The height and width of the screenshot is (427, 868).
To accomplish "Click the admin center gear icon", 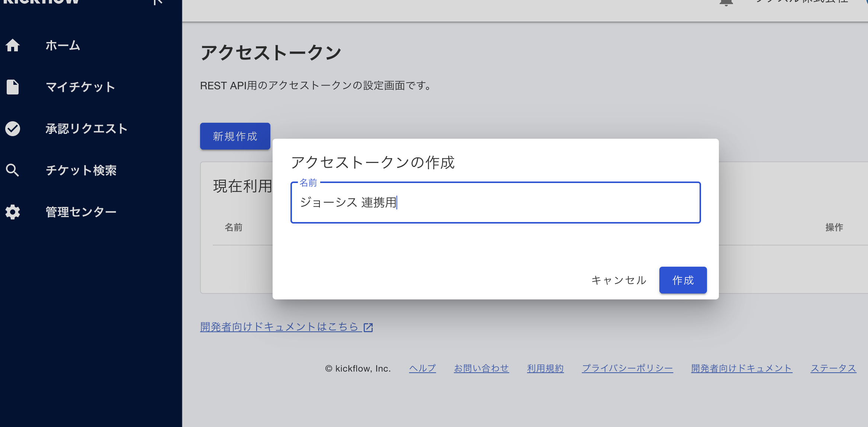I will tap(13, 212).
